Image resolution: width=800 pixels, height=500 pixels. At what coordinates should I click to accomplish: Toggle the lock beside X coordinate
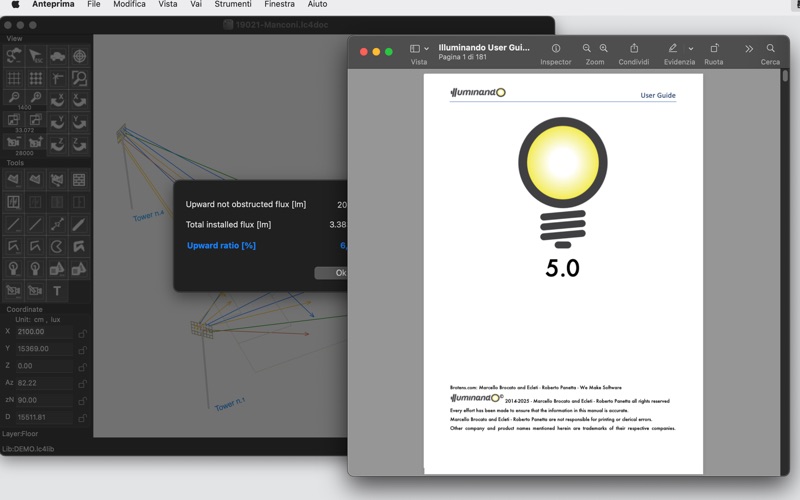click(x=82, y=333)
